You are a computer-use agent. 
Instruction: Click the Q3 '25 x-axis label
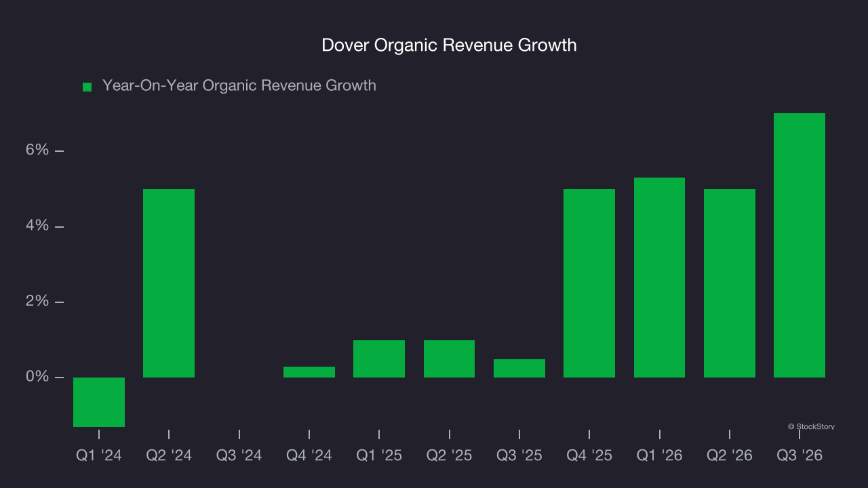tap(519, 455)
